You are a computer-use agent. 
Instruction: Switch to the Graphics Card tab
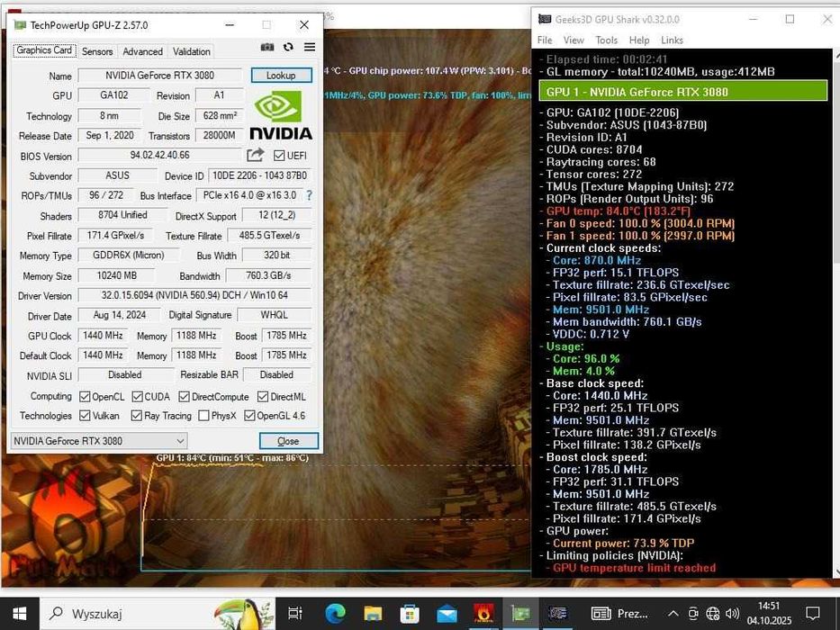[44, 50]
